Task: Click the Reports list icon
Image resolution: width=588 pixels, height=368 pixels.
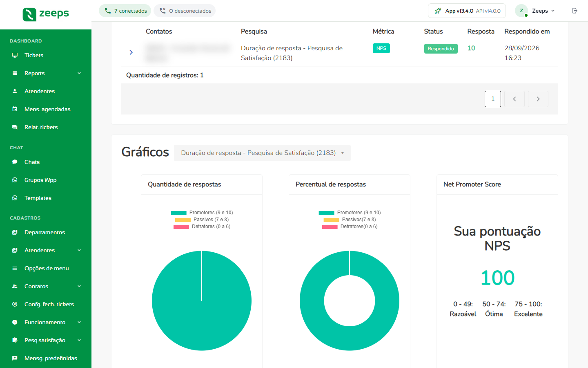Action: tap(15, 73)
